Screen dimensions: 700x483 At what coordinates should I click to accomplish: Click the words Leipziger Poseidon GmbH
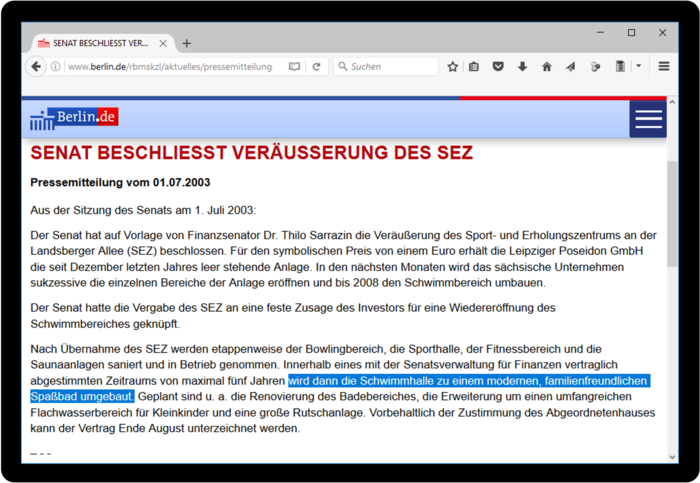[x=576, y=251]
